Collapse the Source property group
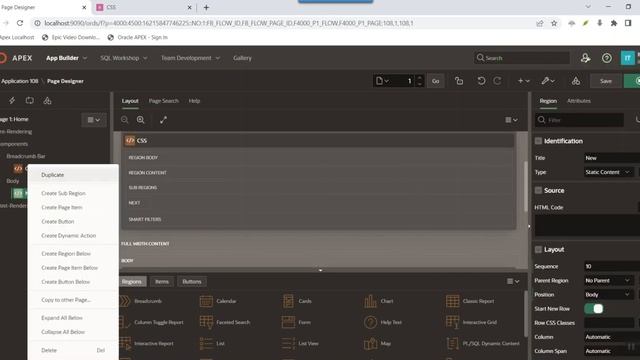 click(538, 190)
